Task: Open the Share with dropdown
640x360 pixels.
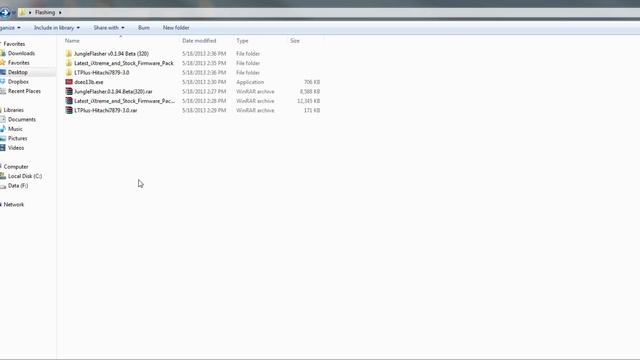Action: (x=109, y=28)
